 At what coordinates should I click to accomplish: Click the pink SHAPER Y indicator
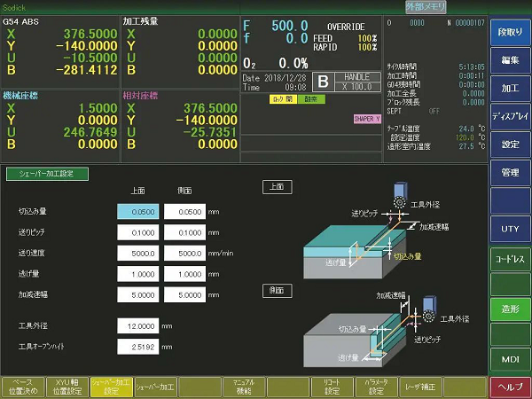click(x=367, y=119)
